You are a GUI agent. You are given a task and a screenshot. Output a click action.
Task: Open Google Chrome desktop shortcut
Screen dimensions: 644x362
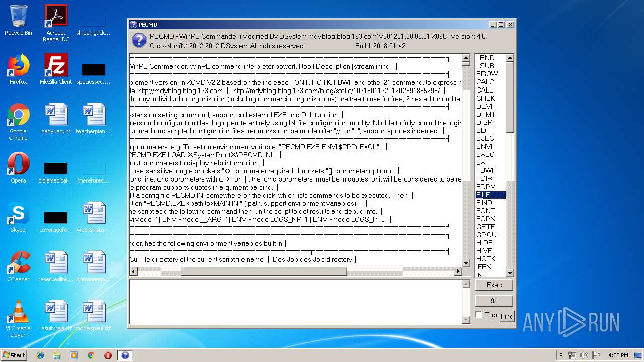pyautogui.click(x=18, y=122)
